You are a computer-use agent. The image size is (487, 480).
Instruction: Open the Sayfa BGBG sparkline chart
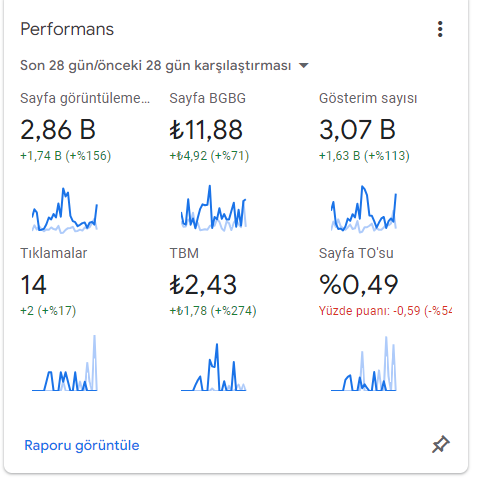(x=214, y=208)
